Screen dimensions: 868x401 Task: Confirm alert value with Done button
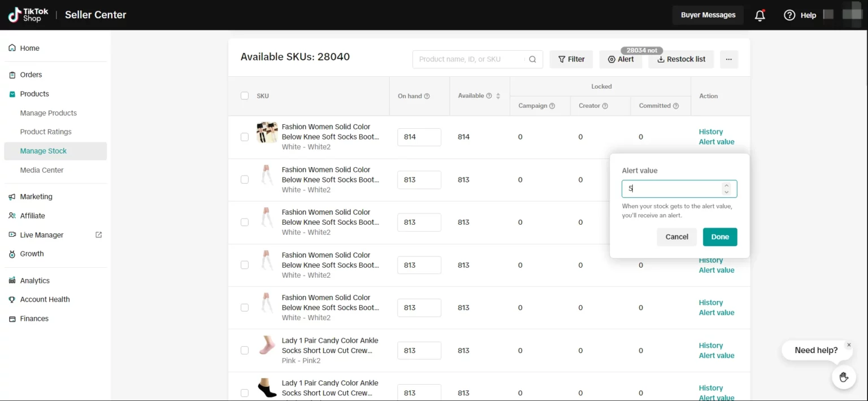click(x=719, y=237)
